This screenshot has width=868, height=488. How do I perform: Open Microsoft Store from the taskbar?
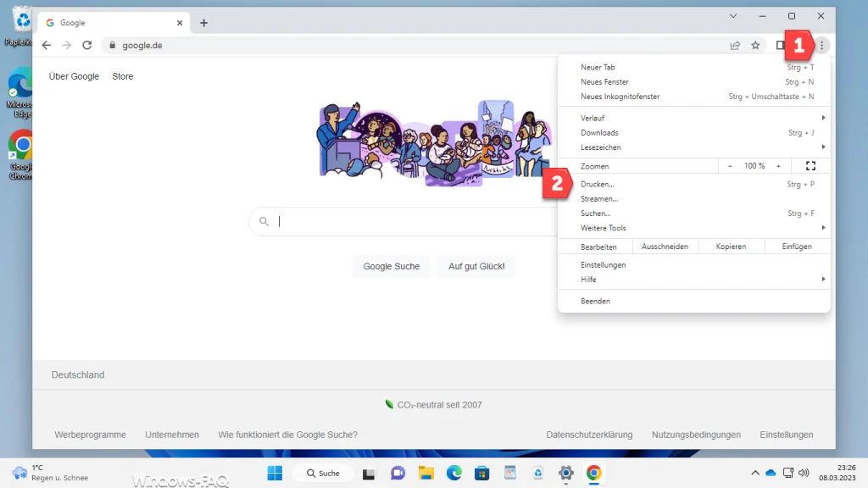click(481, 473)
